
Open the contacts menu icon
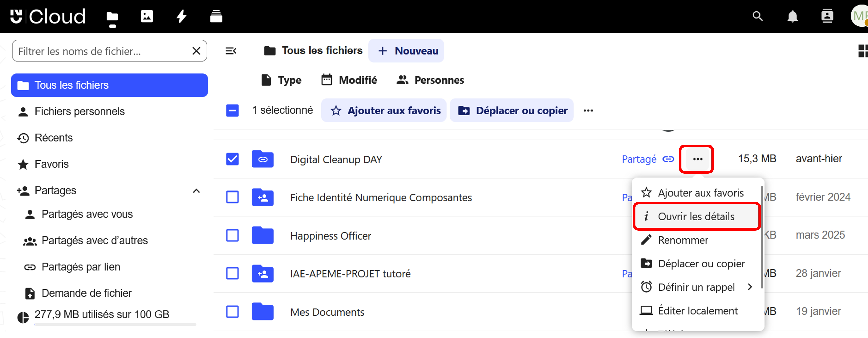827,16
